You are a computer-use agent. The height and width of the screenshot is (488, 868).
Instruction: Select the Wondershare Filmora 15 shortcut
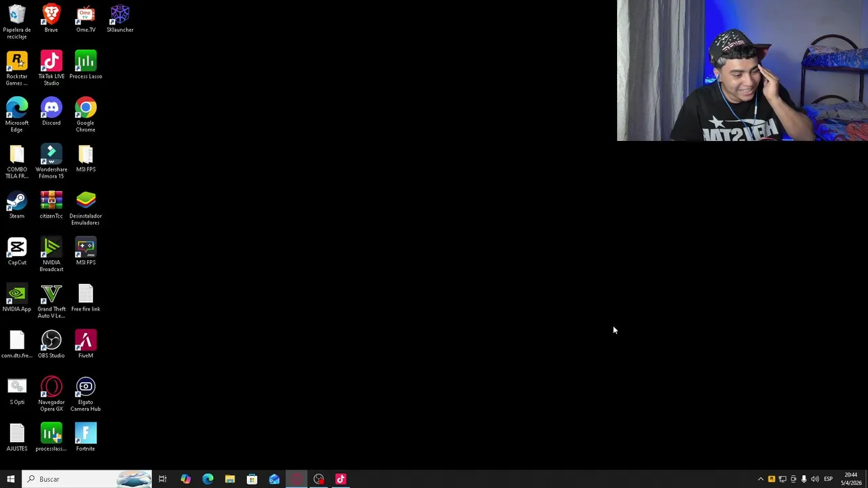point(51,161)
